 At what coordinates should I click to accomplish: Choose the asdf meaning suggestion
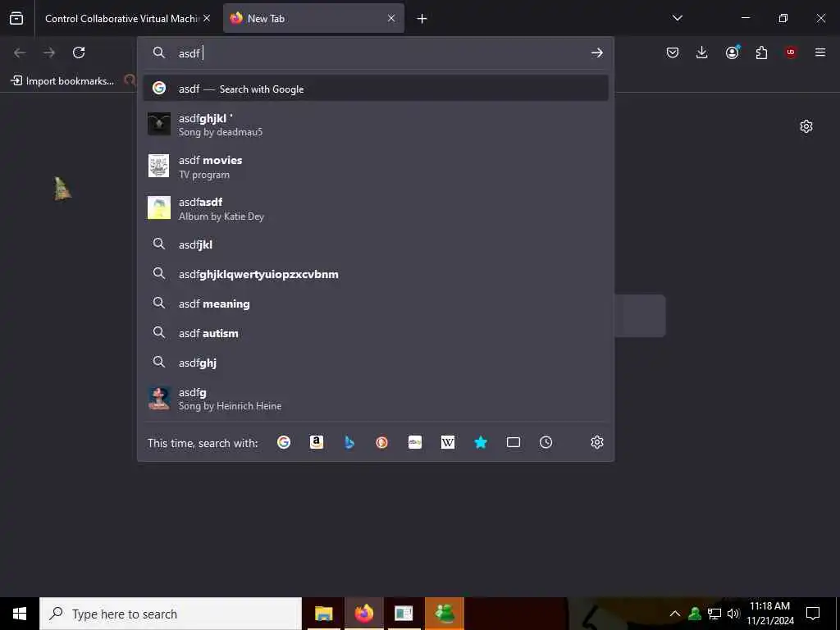click(376, 304)
